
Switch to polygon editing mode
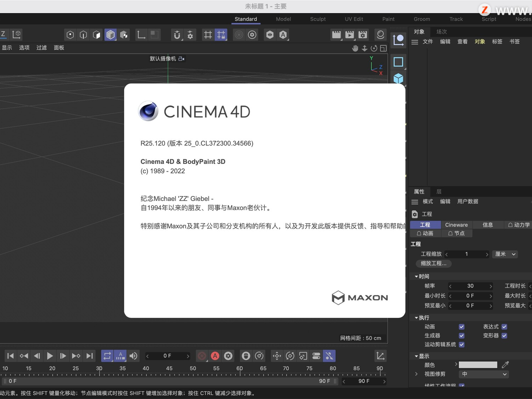click(96, 35)
